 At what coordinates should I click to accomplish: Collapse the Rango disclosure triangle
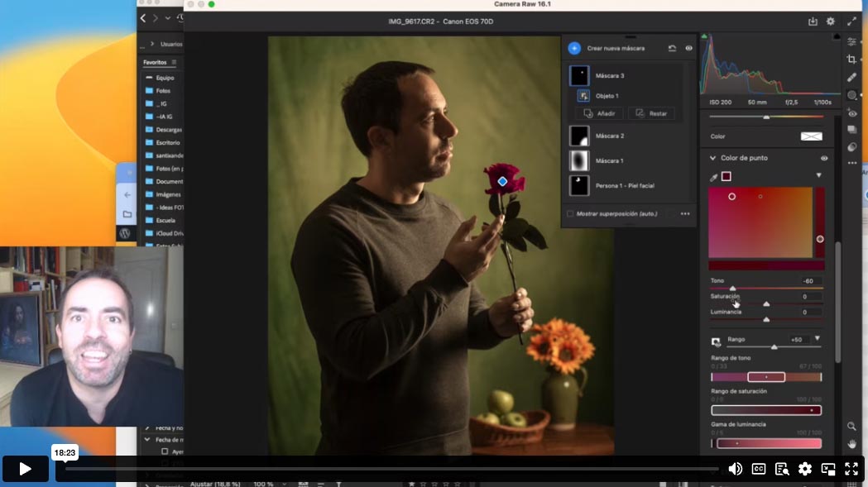pyautogui.click(x=817, y=338)
